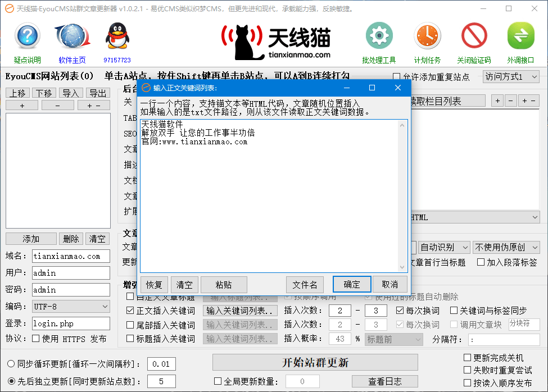This screenshot has height=392, width=548.
Task: Open the disabled 标题前 dropdown
Action: [394, 339]
